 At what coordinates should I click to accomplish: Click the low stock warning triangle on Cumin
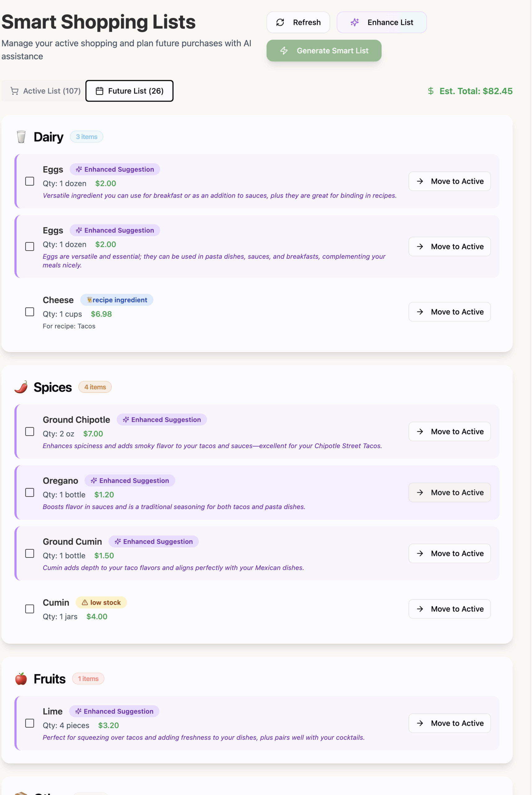click(x=85, y=602)
